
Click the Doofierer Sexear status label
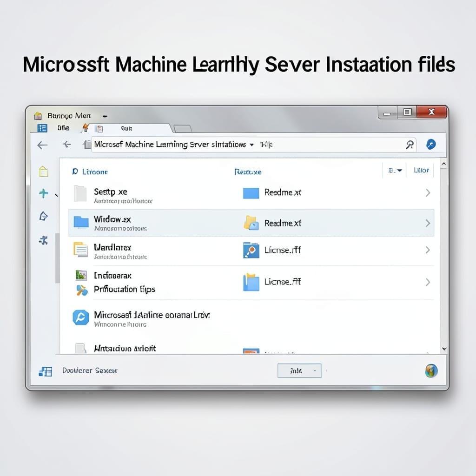pos(90,370)
